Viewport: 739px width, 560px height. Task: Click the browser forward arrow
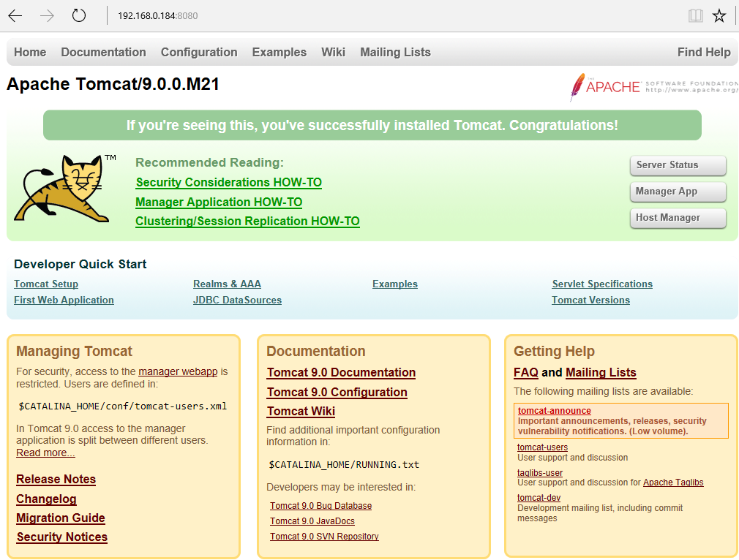coord(47,16)
